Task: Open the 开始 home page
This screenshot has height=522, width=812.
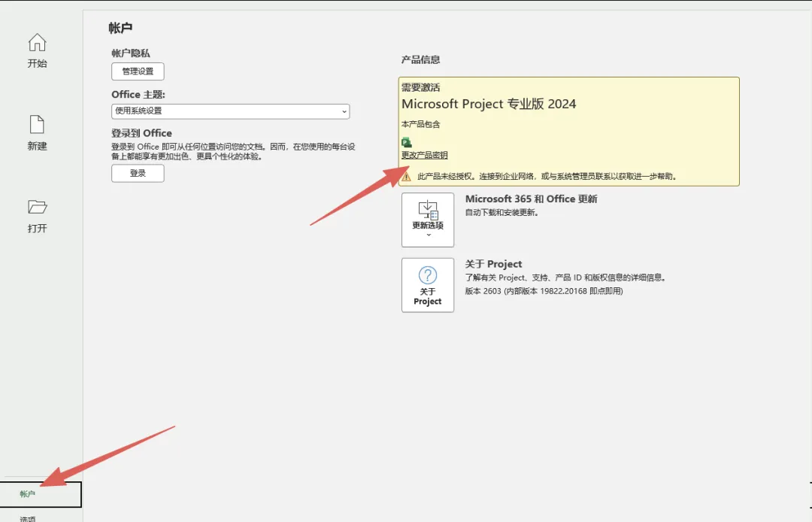Action: (37, 50)
